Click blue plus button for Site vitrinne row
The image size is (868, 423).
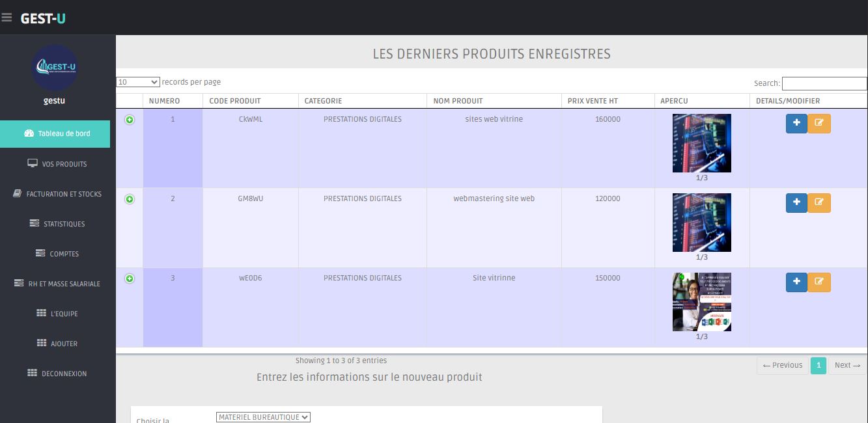point(796,282)
